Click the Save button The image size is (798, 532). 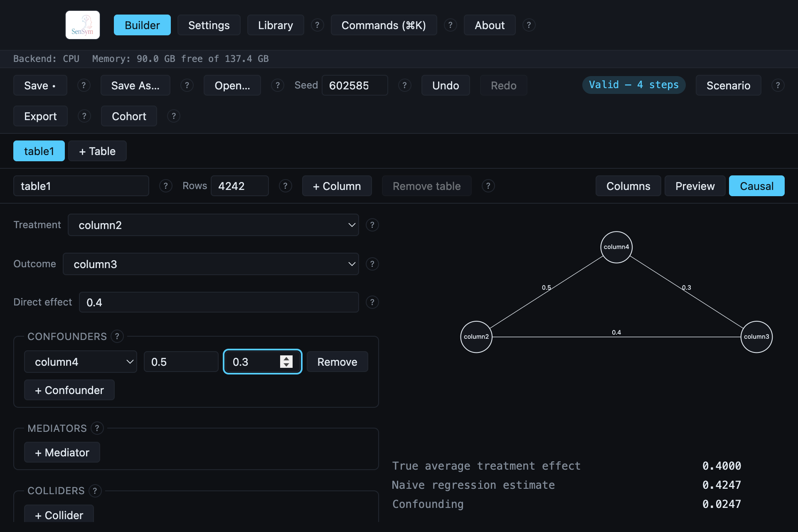coord(40,85)
